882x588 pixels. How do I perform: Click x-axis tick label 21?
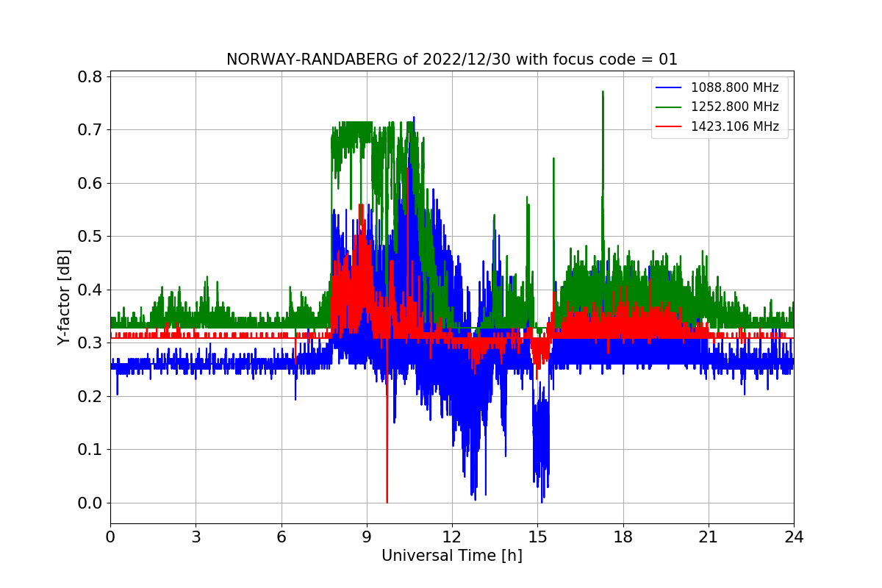709,537
